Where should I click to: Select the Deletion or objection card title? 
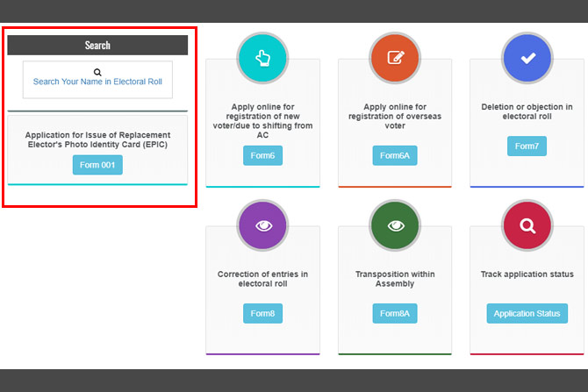[x=527, y=111]
